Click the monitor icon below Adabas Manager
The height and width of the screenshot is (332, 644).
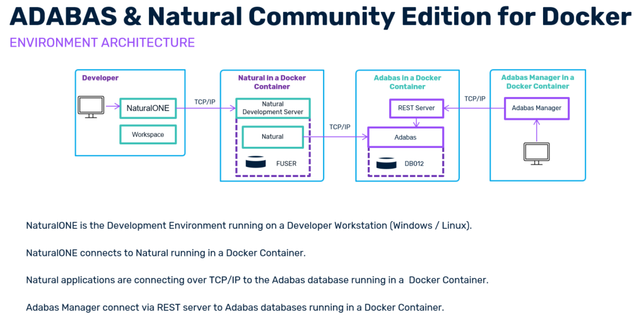[x=537, y=154]
